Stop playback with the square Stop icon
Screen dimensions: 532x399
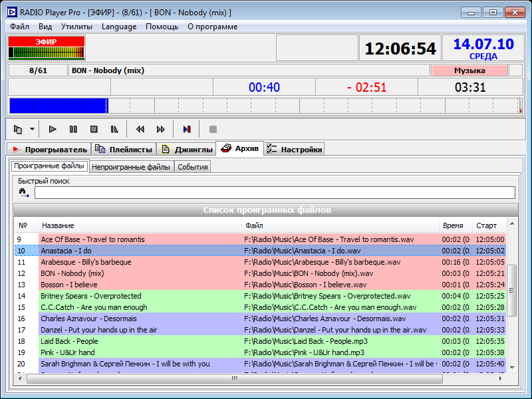click(x=94, y=129)
